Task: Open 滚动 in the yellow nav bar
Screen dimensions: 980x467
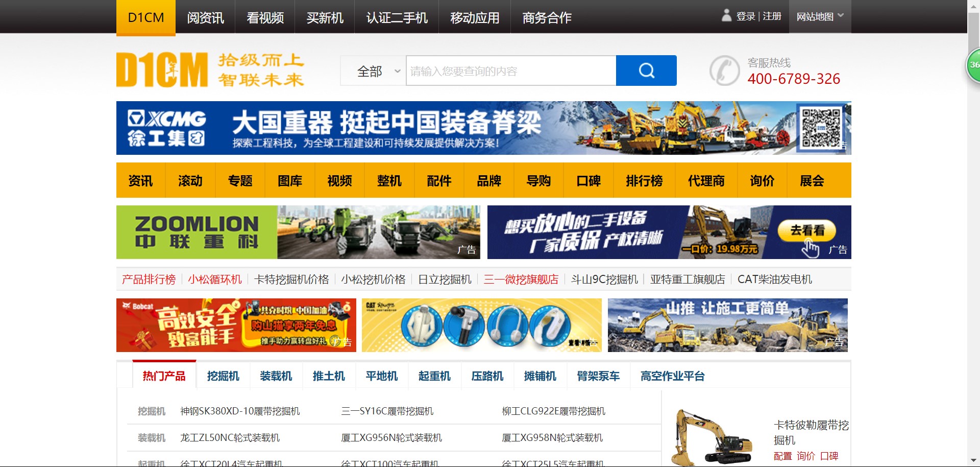Action: [x=190, y=180]
